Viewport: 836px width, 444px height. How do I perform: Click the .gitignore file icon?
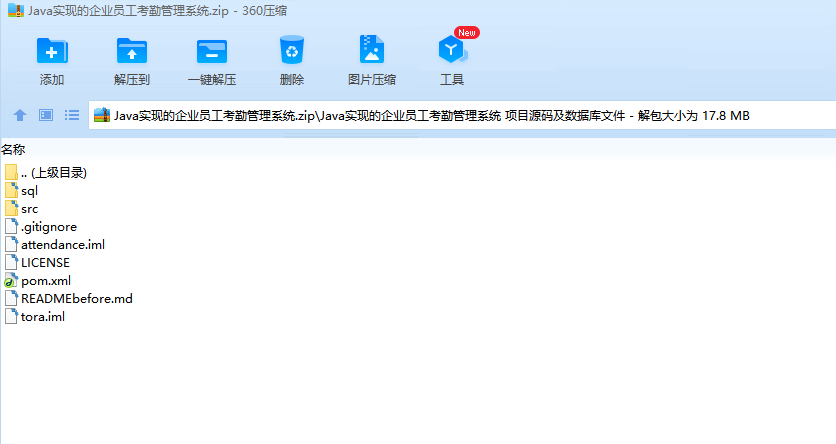[11, 227]
